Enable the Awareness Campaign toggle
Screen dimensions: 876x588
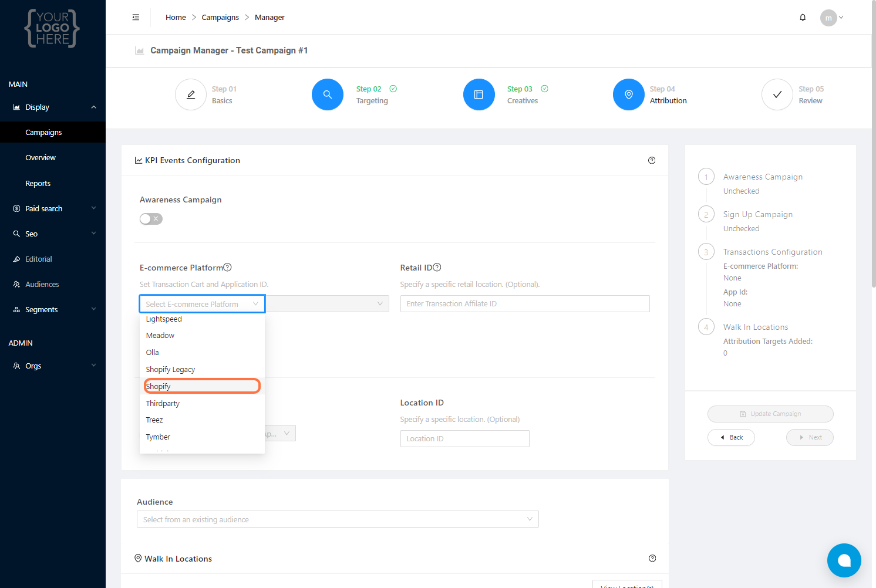151,219
